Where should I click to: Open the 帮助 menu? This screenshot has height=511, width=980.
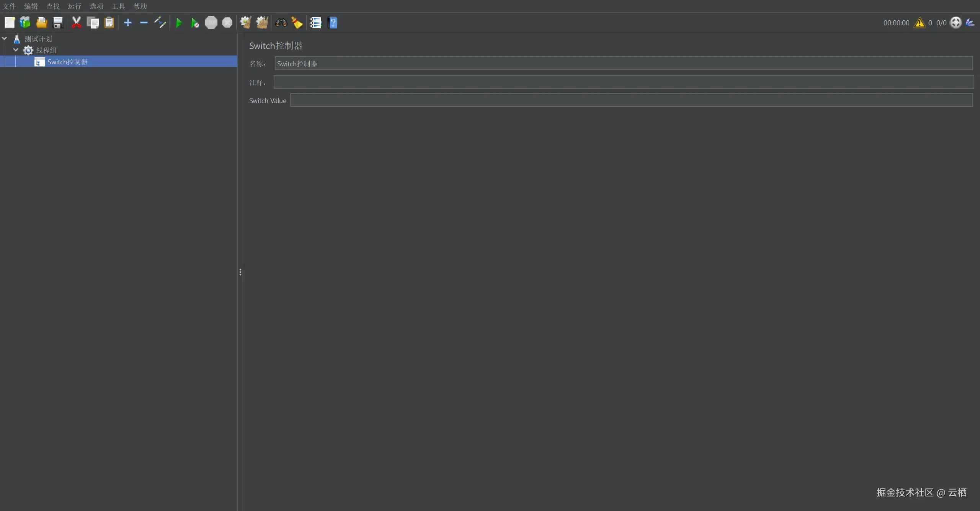click(x=140, y=6)
